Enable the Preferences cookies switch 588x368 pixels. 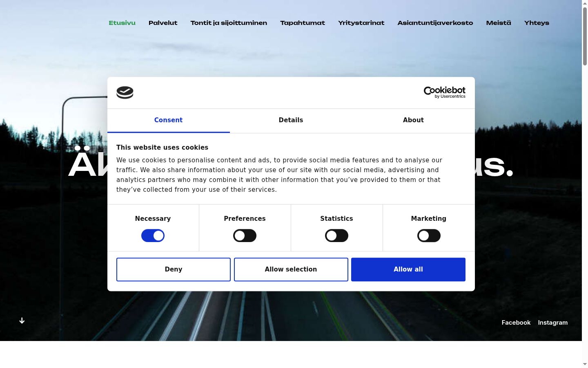245,236
